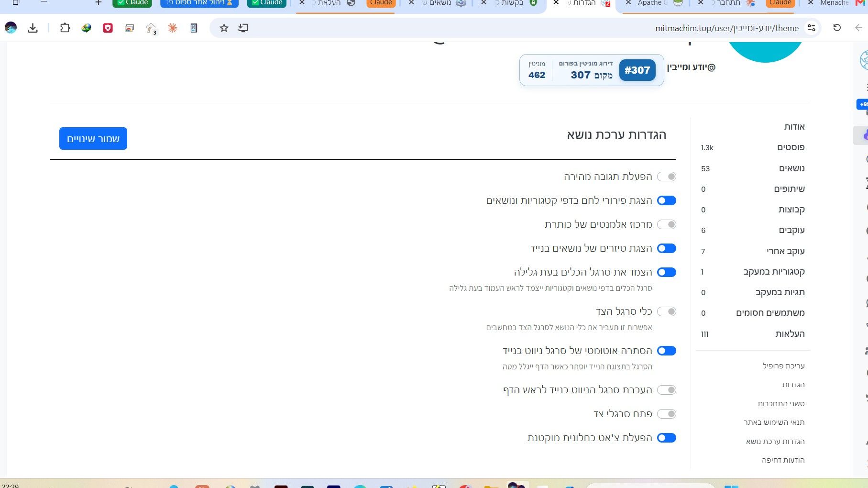
Task: Expand the blue ניהול אתר ספוט tab group
Action: pyautogui.click(x=199, y=3)
